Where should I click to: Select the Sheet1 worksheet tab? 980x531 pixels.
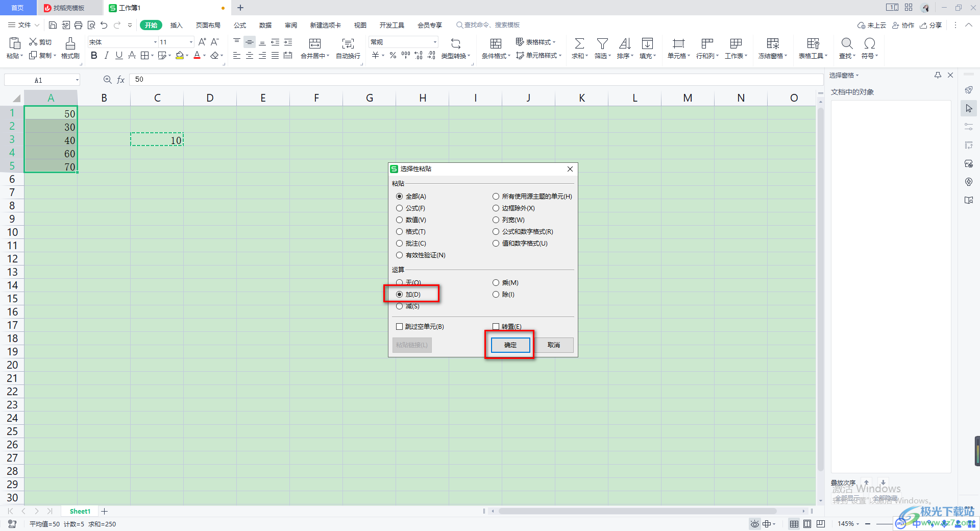pyautogui.click(x=80, y=511)
